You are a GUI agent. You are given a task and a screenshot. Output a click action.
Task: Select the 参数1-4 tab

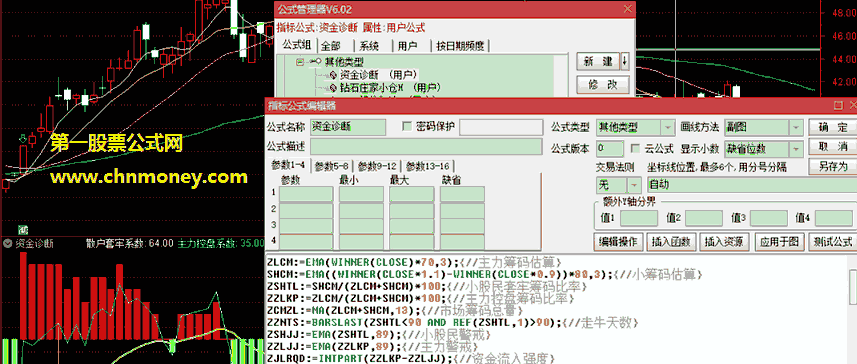(x=289, y=166)
